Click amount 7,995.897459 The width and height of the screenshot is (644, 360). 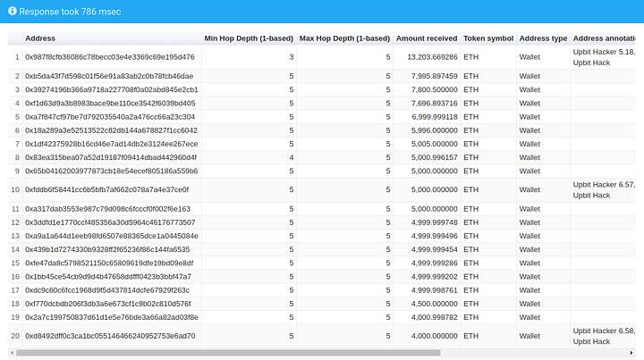(434, 76)
